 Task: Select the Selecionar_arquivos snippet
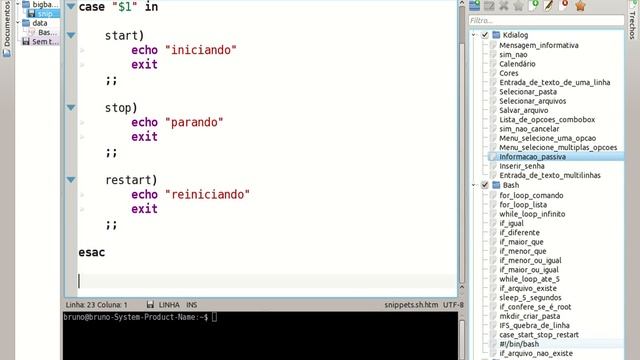coord(532,101)
